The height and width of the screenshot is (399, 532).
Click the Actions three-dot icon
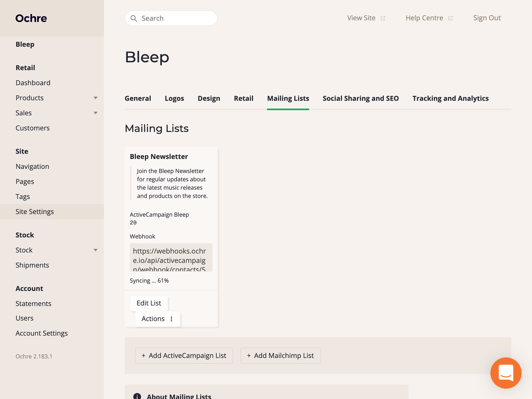click(x=171, y=319)
